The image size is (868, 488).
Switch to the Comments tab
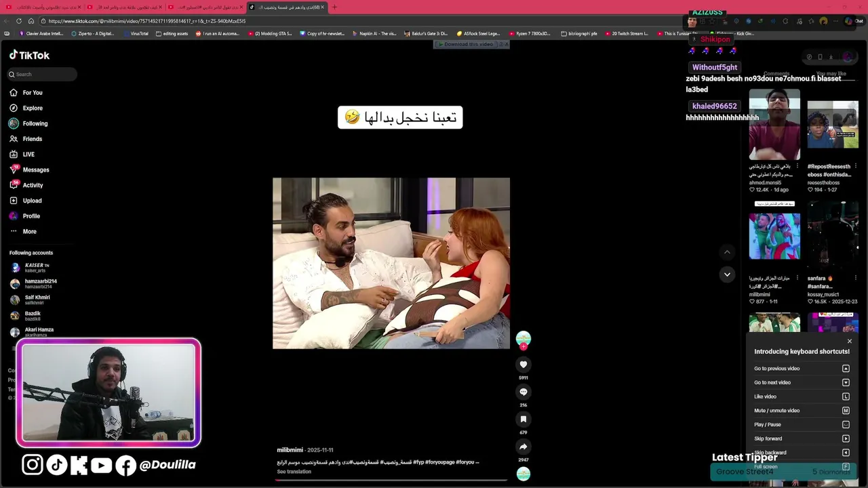coord(776,74)
